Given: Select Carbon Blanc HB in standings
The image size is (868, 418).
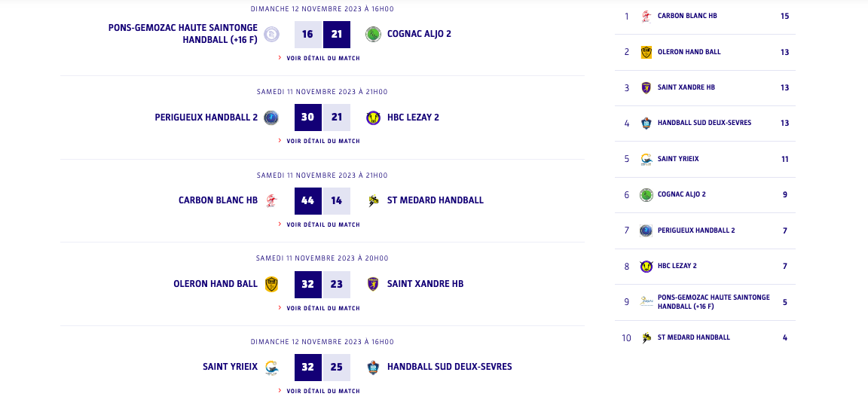Looking at the screenshot, I should point(687,16).
